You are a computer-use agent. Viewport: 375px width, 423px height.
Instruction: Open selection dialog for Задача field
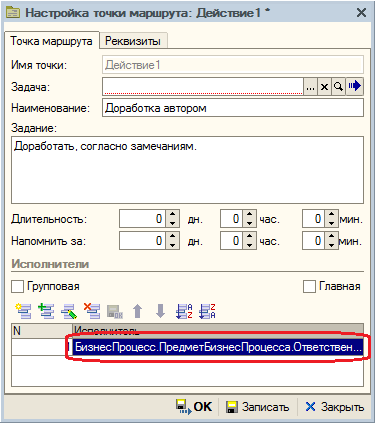click(x=310, y=87)
